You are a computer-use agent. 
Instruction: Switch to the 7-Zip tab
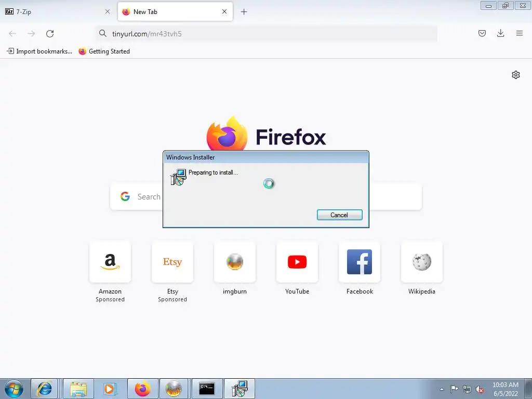(x=57, y=11)
